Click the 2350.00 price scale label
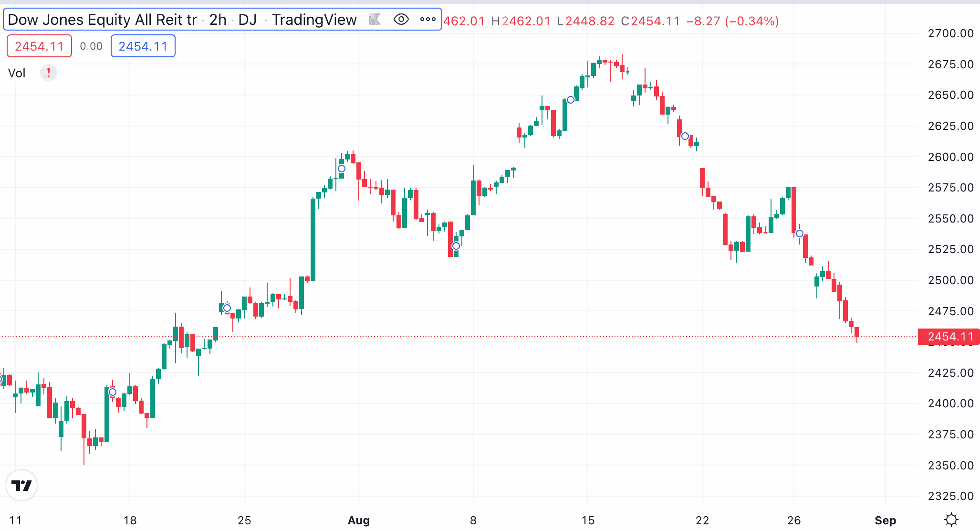980x531 pixels. (951, 465)
